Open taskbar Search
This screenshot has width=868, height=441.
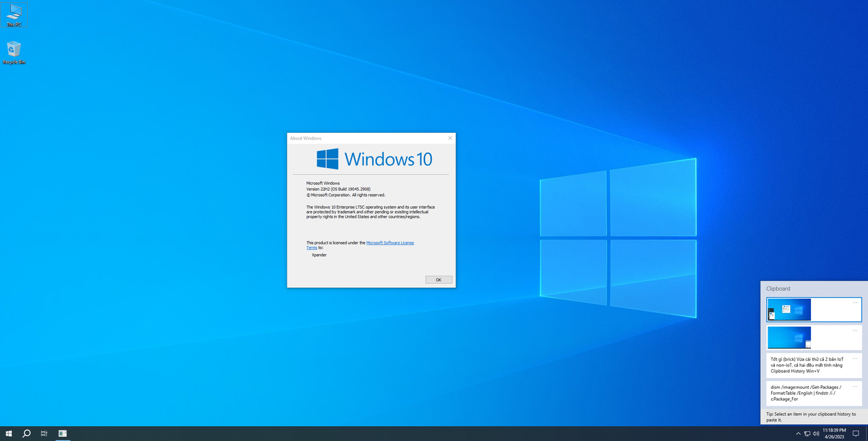click(x=26, y=434)
